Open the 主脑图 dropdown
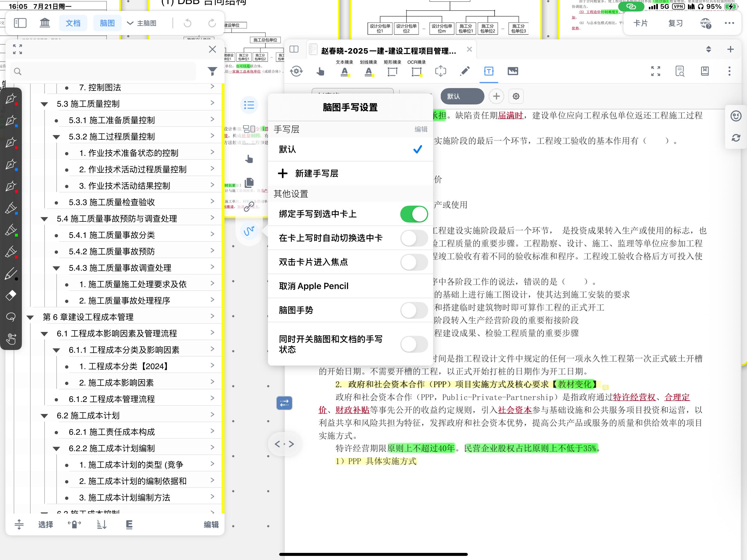The image size is (747, 560). [x=142, y=23]
